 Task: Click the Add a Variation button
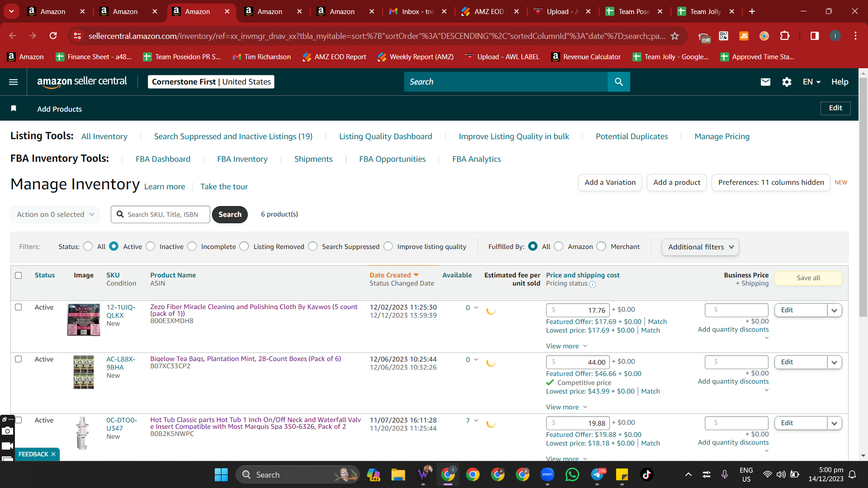(x=610, y=183)
